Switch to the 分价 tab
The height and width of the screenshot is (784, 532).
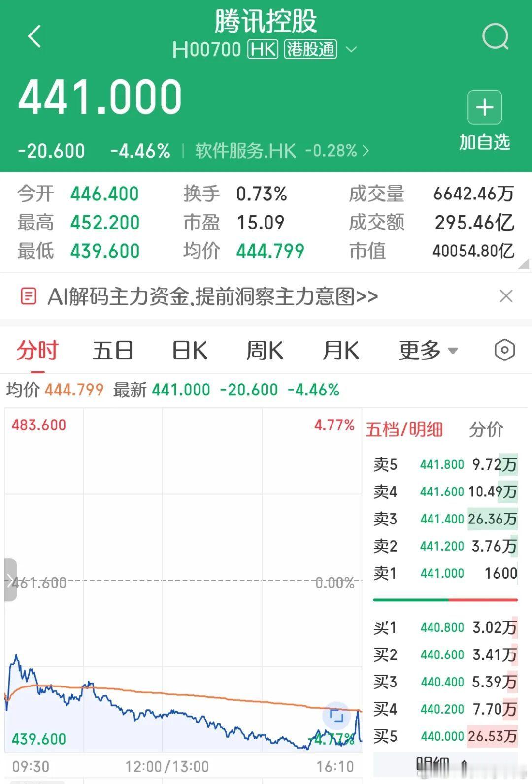(486, 429)
